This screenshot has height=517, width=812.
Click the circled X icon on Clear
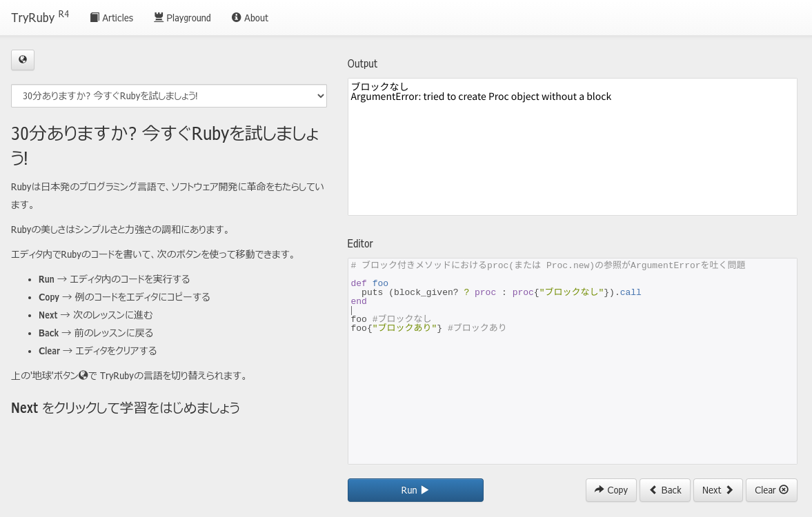click(x=784, y=490)
